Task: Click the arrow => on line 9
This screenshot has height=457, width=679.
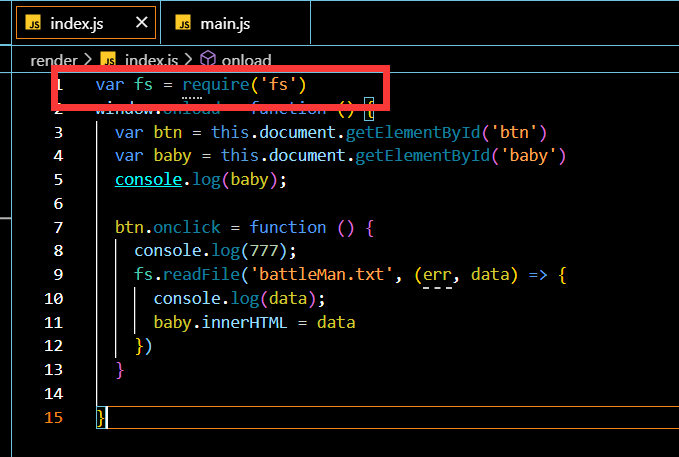Action: point(538,275)
